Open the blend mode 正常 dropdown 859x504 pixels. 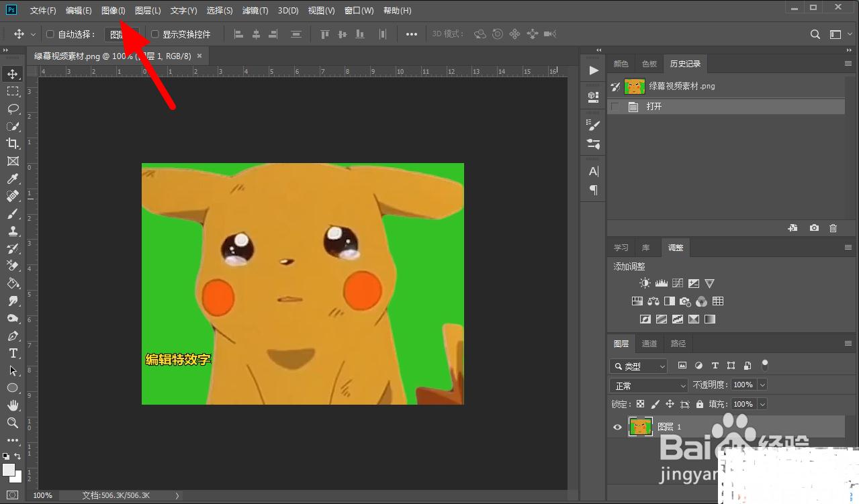tap(649, 386)
